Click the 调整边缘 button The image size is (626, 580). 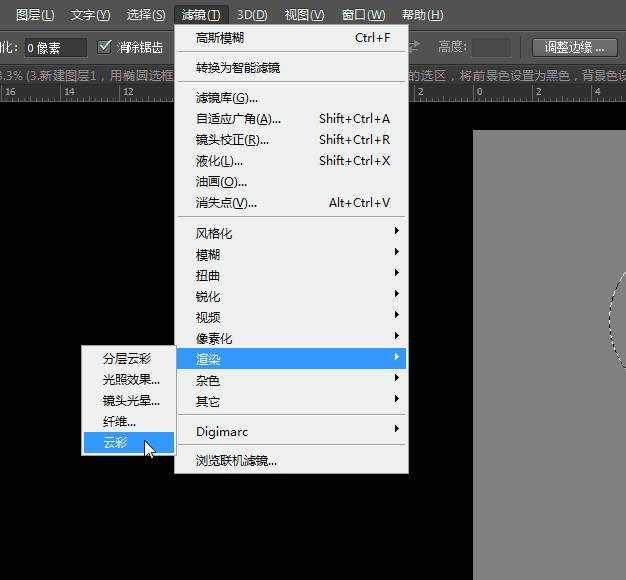pos(574,48)
